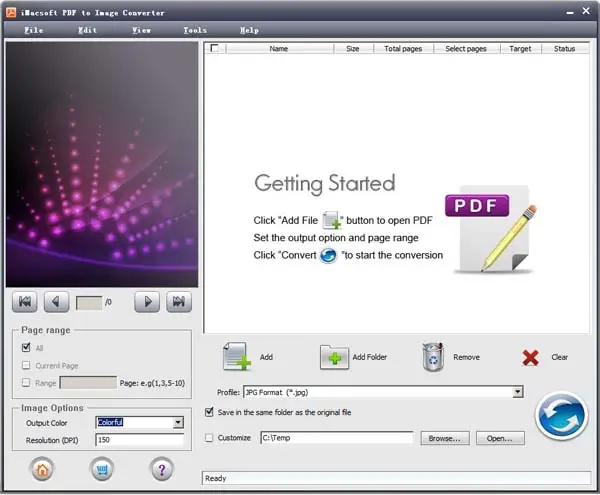
Task: Open the home page icon
Action: pyautogui.click(x=42, y=469)
